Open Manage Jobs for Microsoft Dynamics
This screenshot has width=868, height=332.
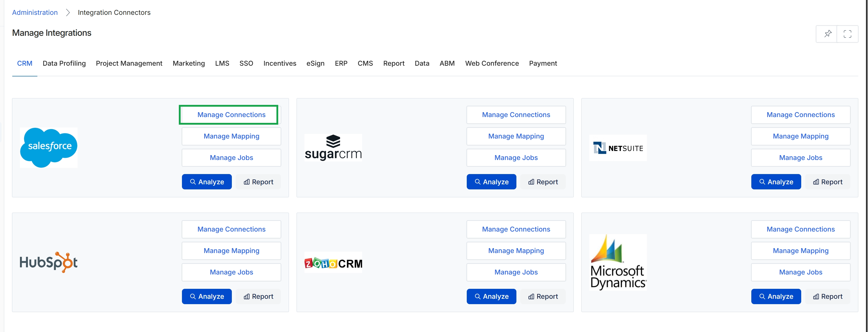pyautogui.click(x=801, y=272)
